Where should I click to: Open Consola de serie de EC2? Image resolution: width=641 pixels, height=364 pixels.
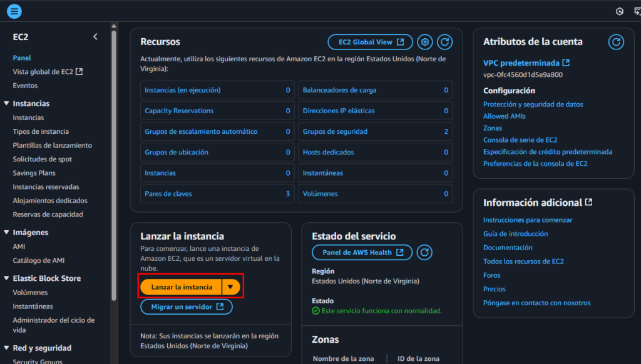[520, 140]
